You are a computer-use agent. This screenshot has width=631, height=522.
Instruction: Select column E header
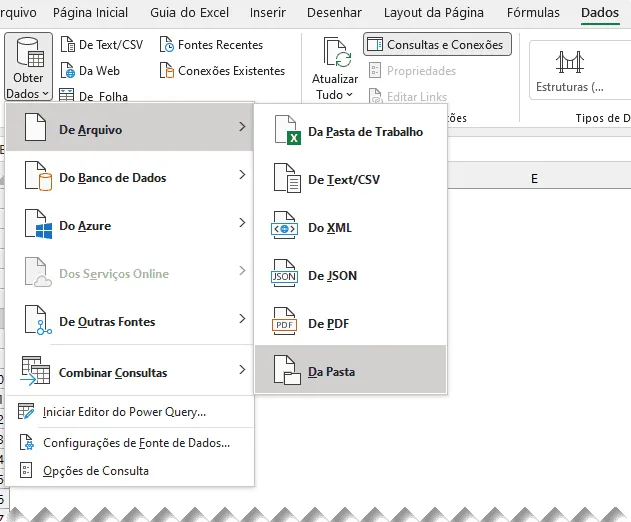pyautogui.click(x=534, y=178)
